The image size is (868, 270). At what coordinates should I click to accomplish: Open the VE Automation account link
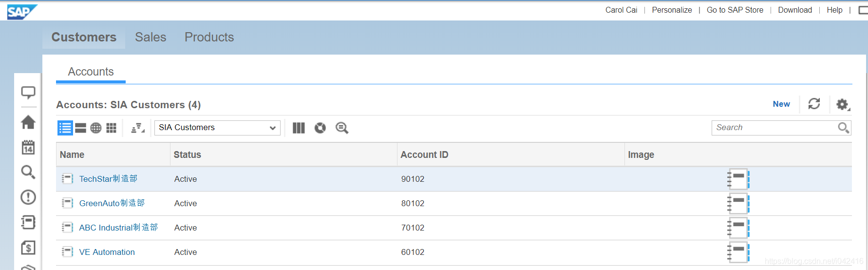(x=107, y=252)
